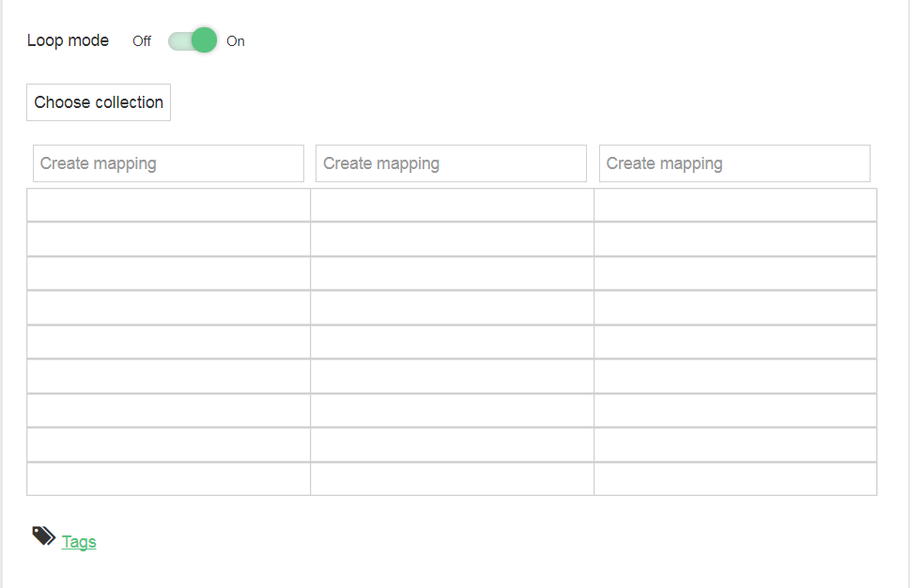Image resolution: width=910 pixels, height=588 pixels.
Task: Click third row cell in middle column
Action: [452, 273]
